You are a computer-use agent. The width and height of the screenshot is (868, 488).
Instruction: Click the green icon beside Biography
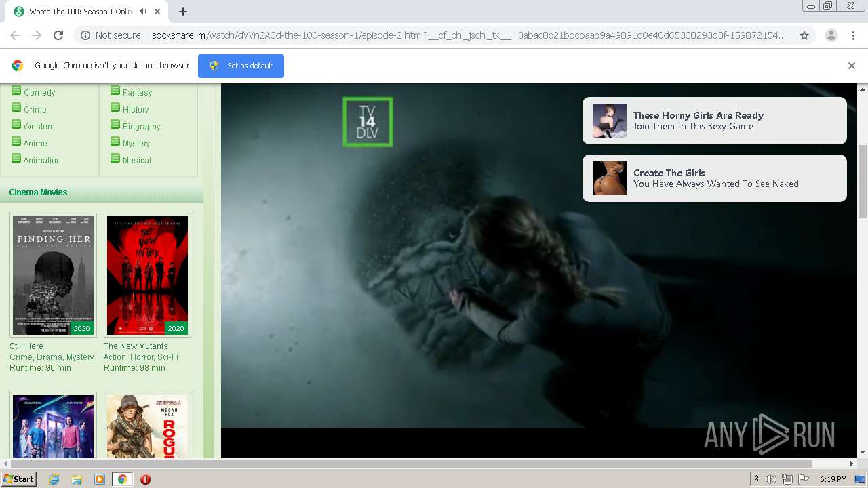pos(115,125)
